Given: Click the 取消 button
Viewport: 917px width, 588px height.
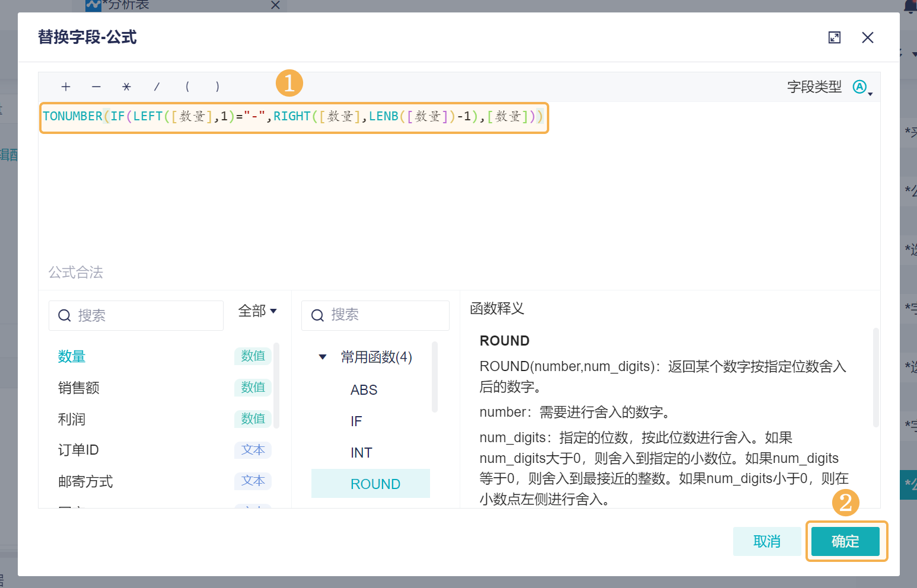Looking at the screenshot, I should click(x=767, y=541).
